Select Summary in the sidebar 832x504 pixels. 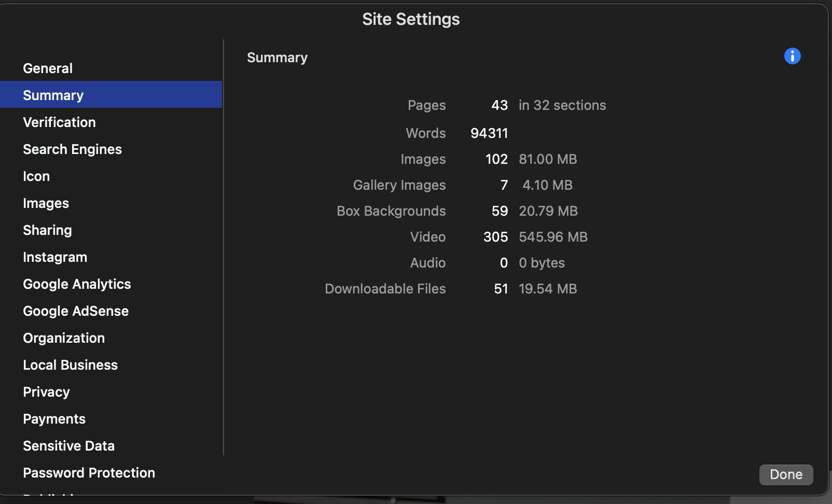point(53,95)
